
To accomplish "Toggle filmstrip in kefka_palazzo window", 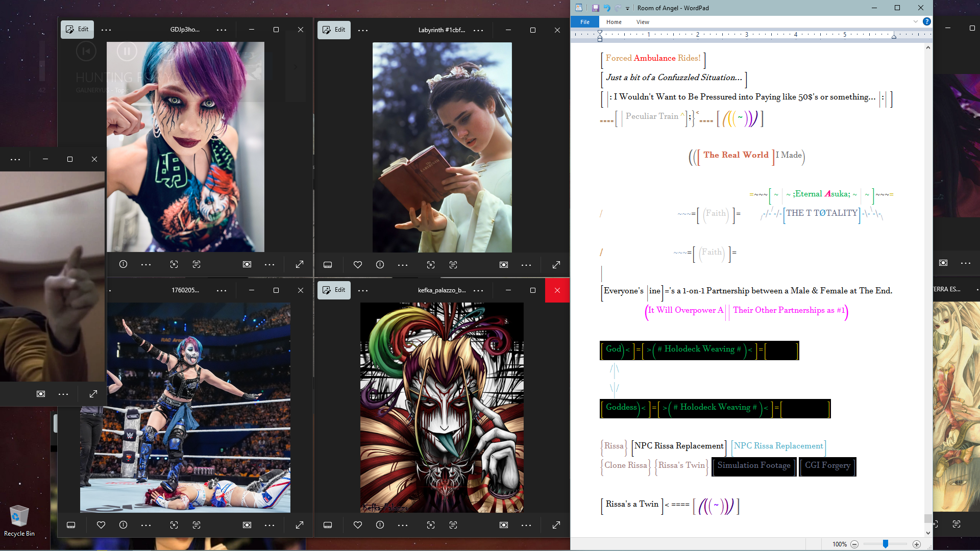I will tap(328, 525).
